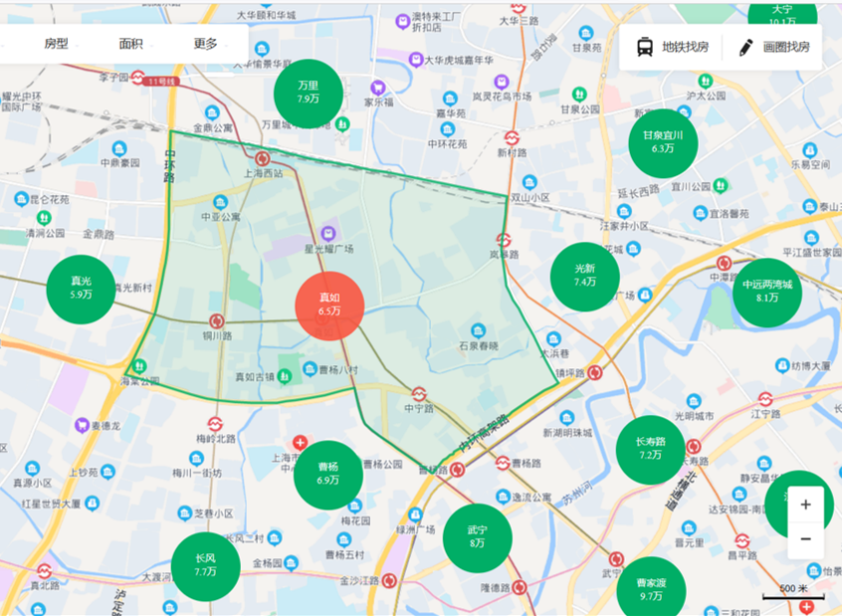This screenshot has height=616, width=842.
Task: Zoom out with the minus button
Action: [805, 538]
